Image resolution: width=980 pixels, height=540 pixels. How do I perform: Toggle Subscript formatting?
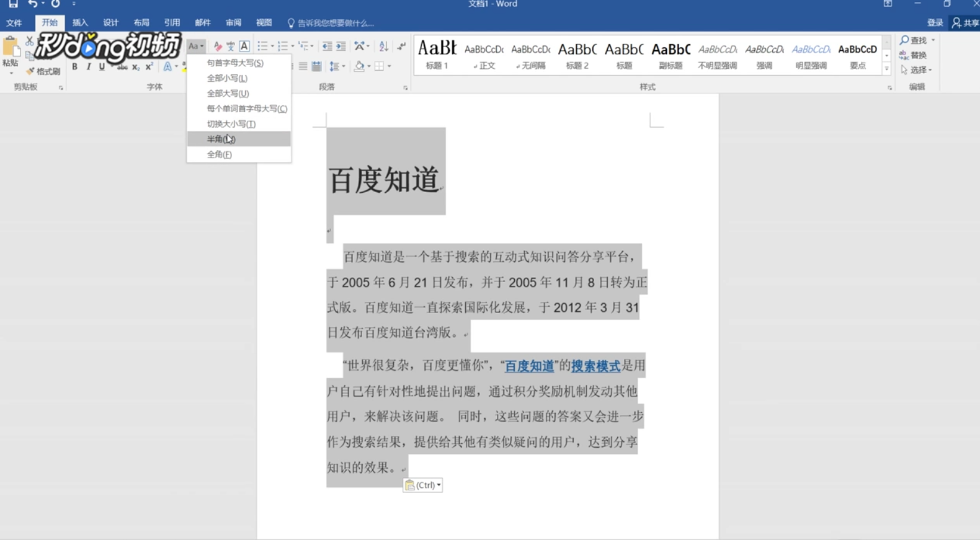136,67
